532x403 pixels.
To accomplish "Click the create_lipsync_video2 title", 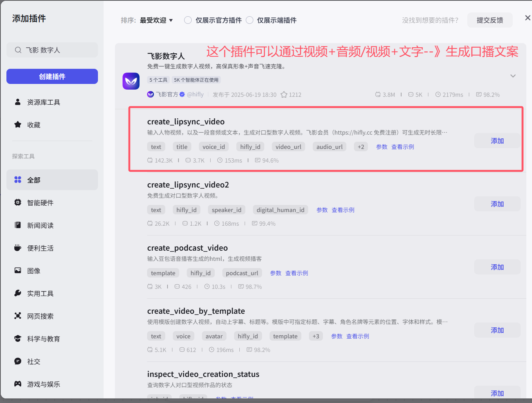I will click(x=188, y=185).
